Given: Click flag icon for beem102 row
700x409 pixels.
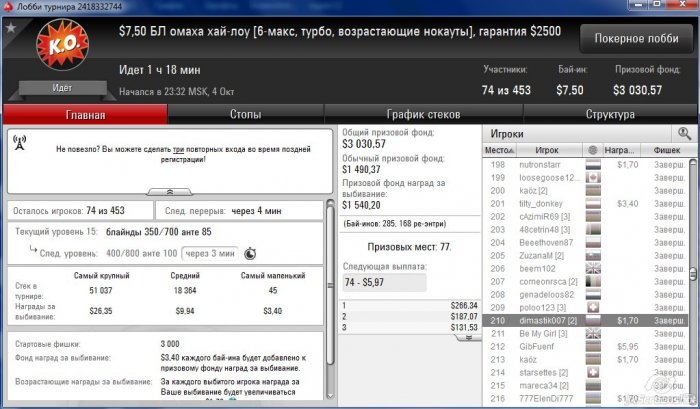Looking at the screenshot, I should [x=593, y=268].
